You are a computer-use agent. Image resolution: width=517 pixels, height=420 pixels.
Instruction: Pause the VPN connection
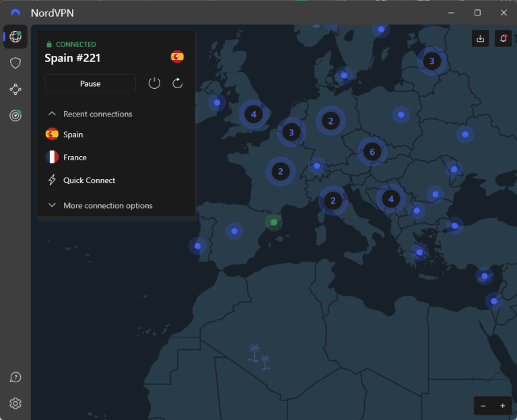coord(90,83)
